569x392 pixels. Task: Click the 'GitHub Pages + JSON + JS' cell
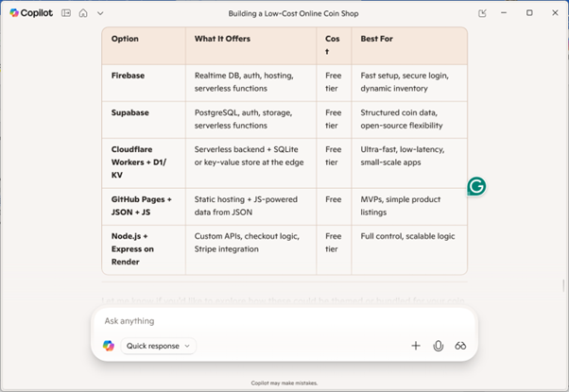coord(142,206)
